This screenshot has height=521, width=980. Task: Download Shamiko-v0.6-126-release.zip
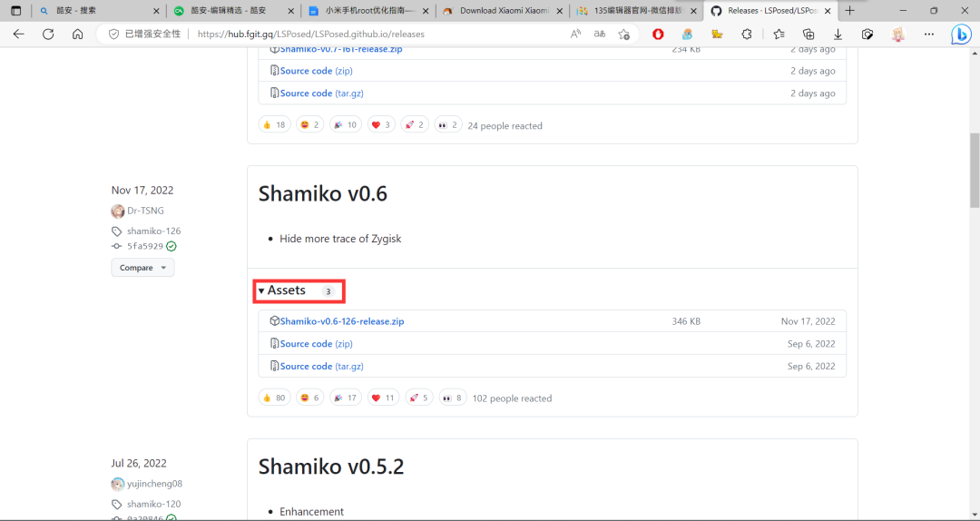pos(341,321)
